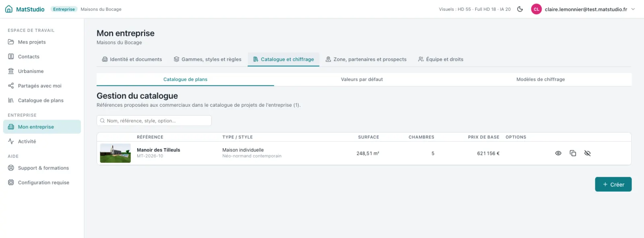Click the 248,51 m² surface value

coord(368,153)
